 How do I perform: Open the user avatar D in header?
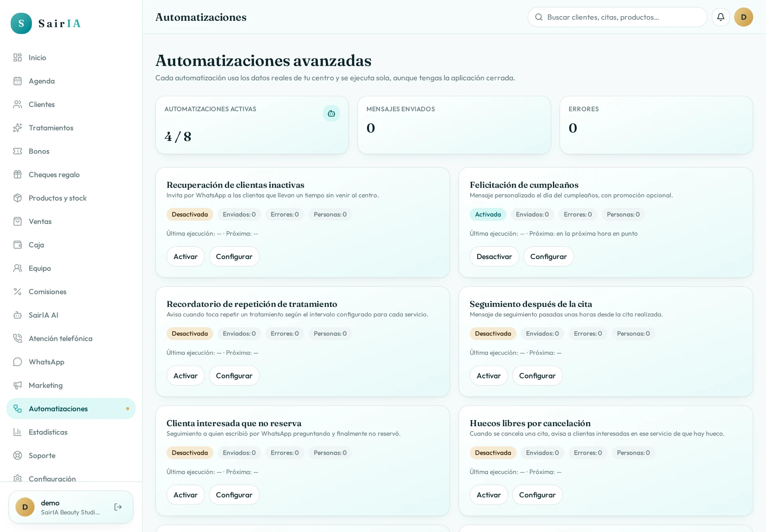click(x=743, y=17)
